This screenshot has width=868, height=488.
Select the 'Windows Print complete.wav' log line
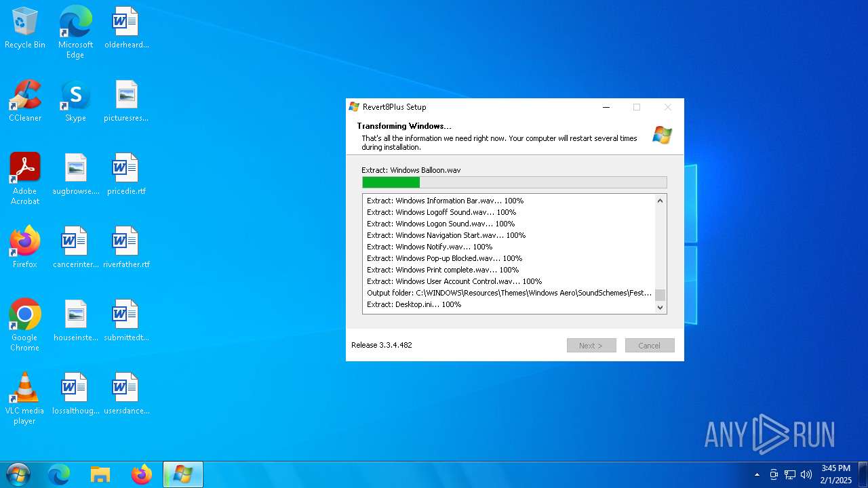[x=443, y=270]
